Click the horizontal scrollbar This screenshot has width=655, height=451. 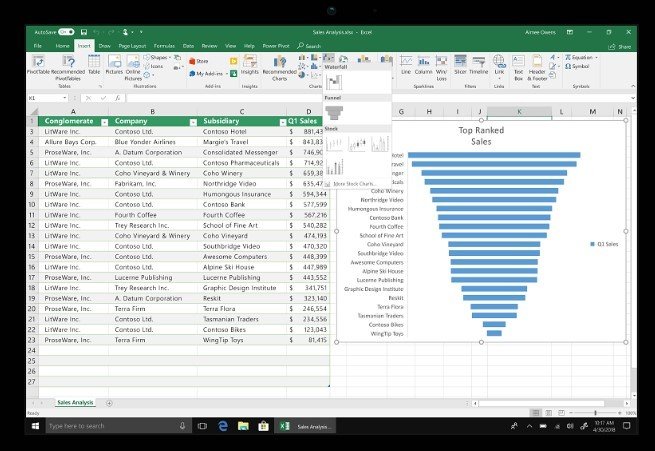click(541, 403)
